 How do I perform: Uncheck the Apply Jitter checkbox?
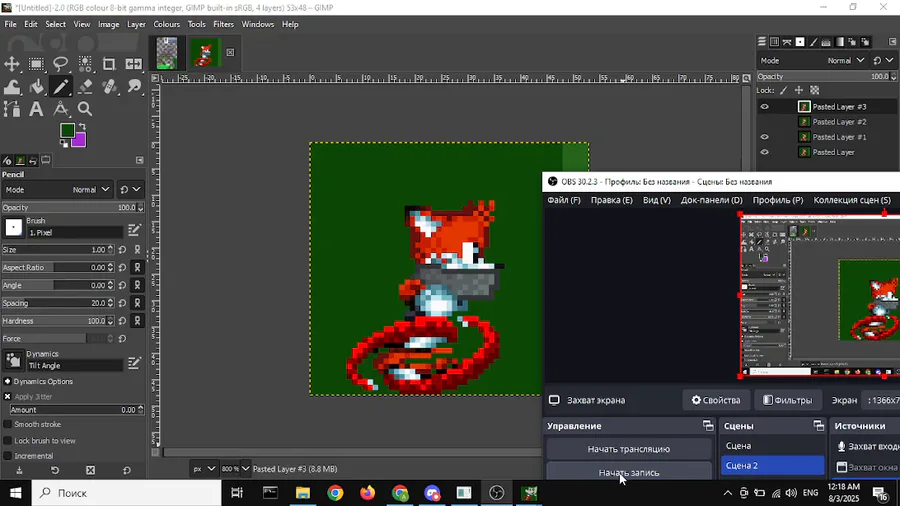coord(7,396)
